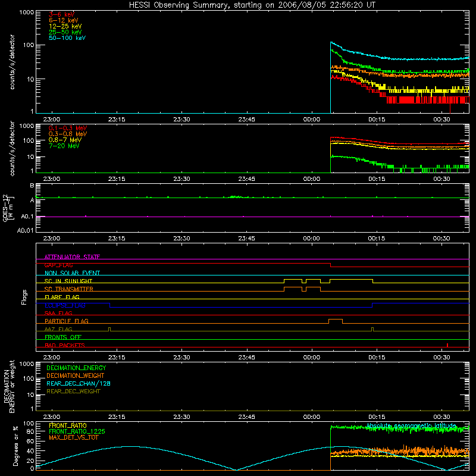Select the MAX_DET_VS_TOT legend label
The width and height of the screenshot is (476, 476).
(x=73, y=437)
